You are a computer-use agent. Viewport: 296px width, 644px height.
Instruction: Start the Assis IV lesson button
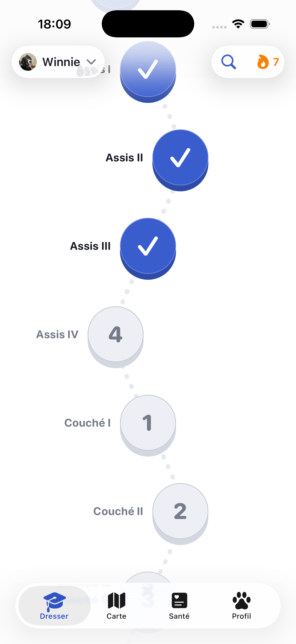click(x=115, y=337)
